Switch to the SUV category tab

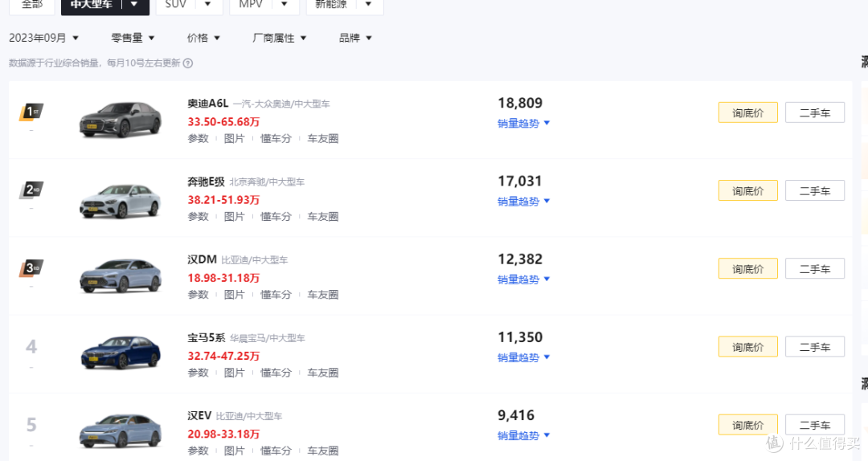pyautogui.click(x=175, y=6)
